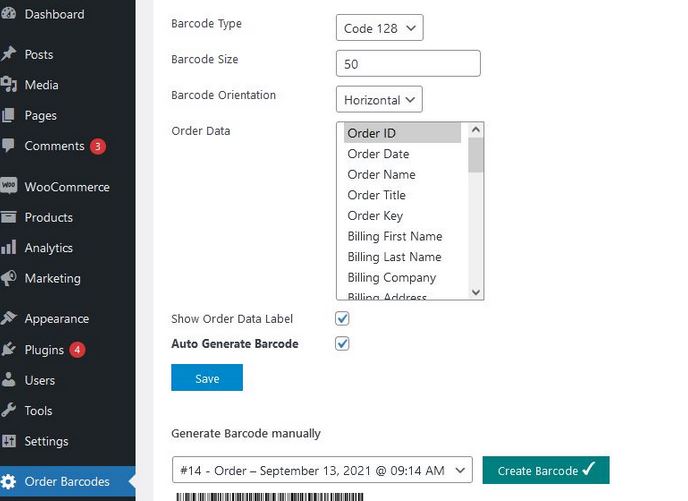Screen dimensions: 688x501
Task: Click the Tools wrench icon
Action: click(8, 410)
